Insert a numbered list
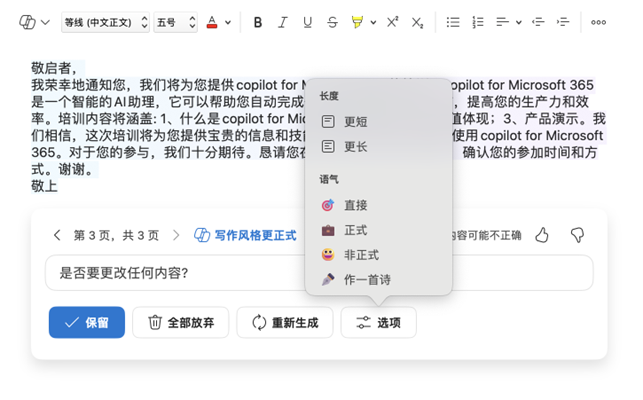This screenshot has height=400, width=643. pos(478,22)
